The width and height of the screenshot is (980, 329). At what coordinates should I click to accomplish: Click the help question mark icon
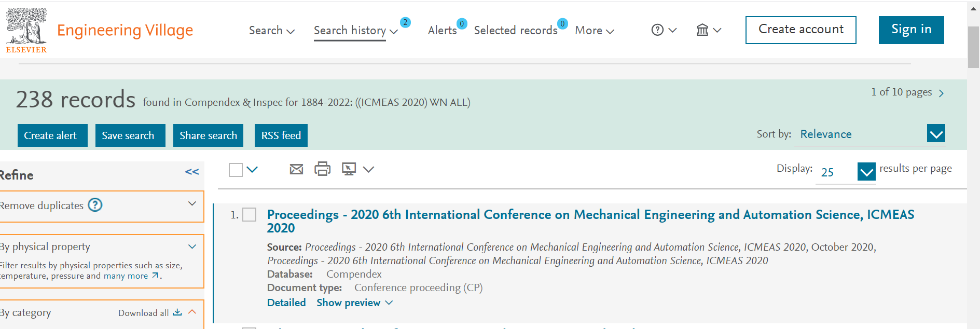coord(657,30)
